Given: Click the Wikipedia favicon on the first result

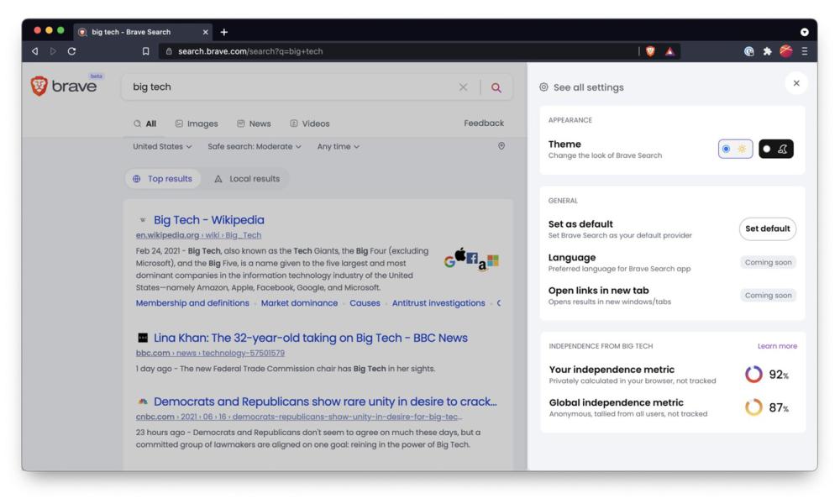Looking at the screenshot, I should [x=143, y=220].
